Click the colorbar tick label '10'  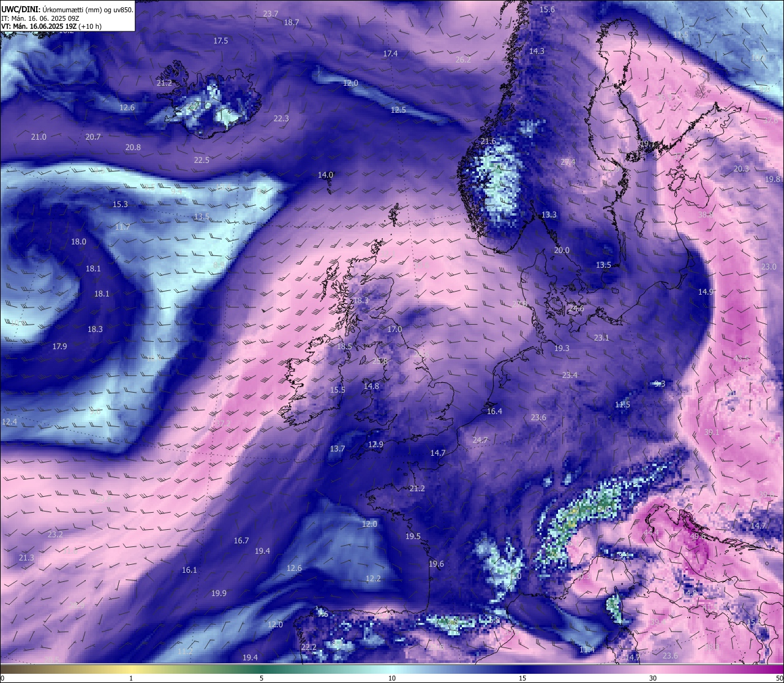point(392,678)
